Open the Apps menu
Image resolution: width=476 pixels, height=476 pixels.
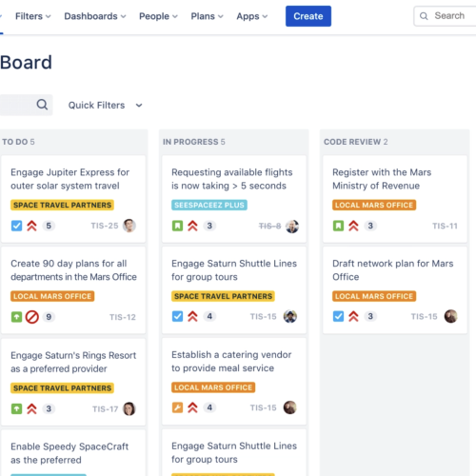click(252, 16)
